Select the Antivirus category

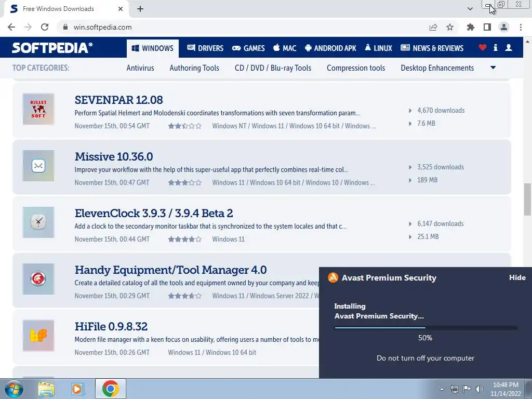point(140,68)
